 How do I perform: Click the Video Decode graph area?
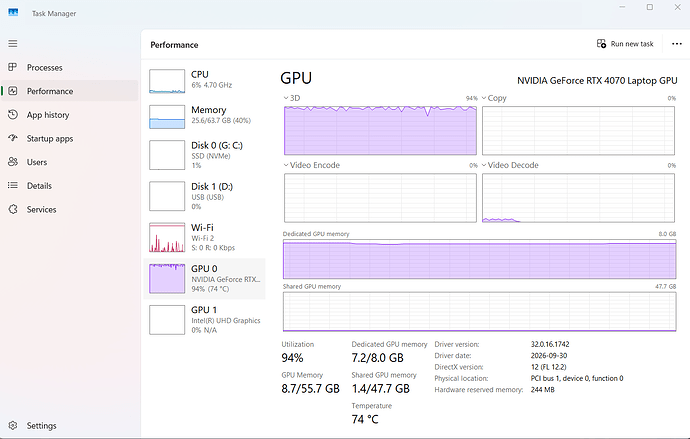[578, 198]
